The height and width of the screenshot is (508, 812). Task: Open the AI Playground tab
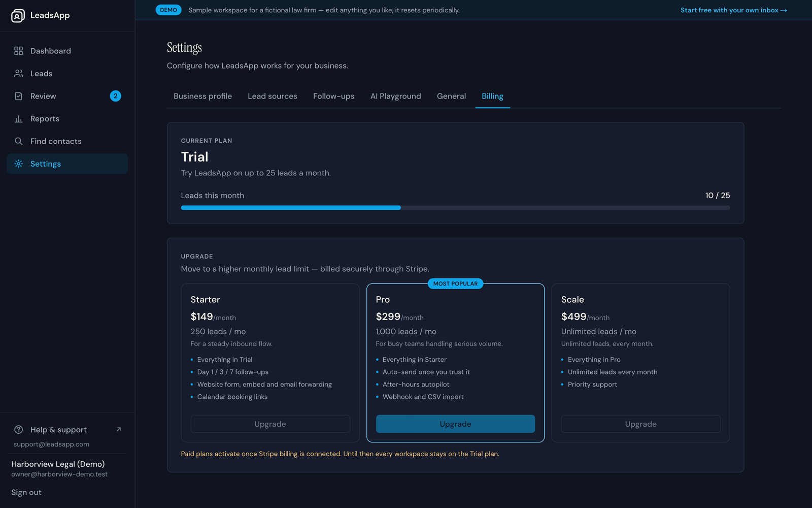pyautogui.click(x=395, y=96)
